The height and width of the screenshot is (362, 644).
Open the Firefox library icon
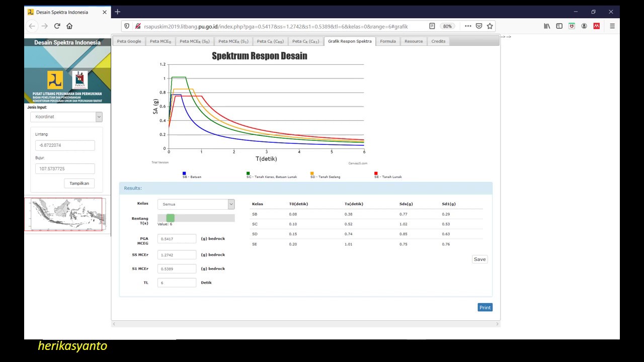[547, 26]
